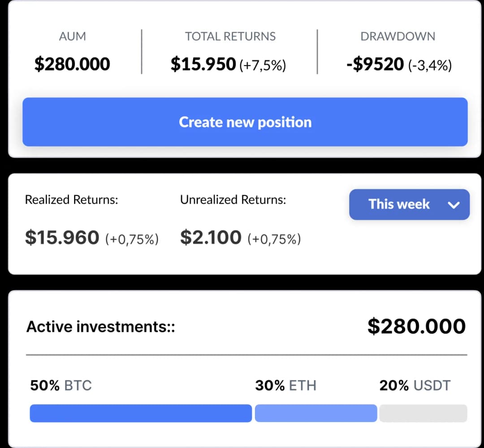Select the AUM column header
484x448 pixels.
(72, 36)
